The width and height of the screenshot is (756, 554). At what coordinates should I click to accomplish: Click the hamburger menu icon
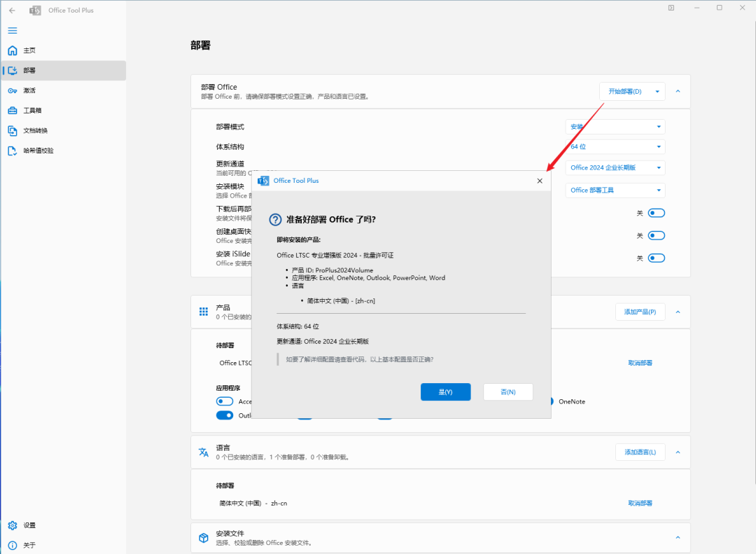click(x=12, y=30)
